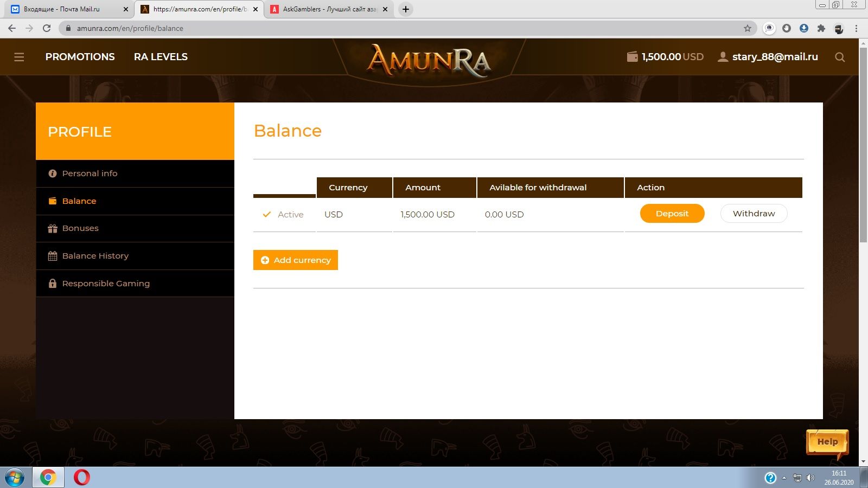Open the Chrome extensions puzzle icon

821,28
